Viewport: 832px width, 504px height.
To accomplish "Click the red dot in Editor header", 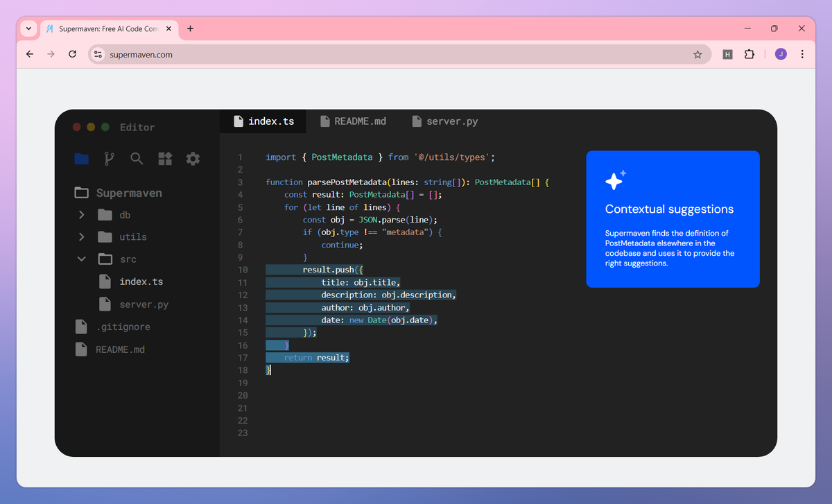I will pyautogui.click(x=77, y=127).
